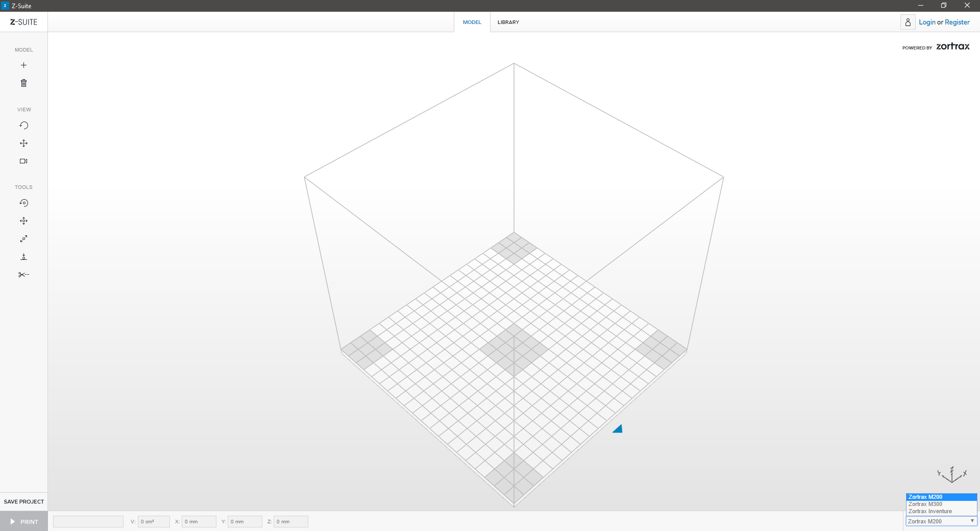
Task: Choose Zortrax M300 from printer list
Action: coord(925,504)
